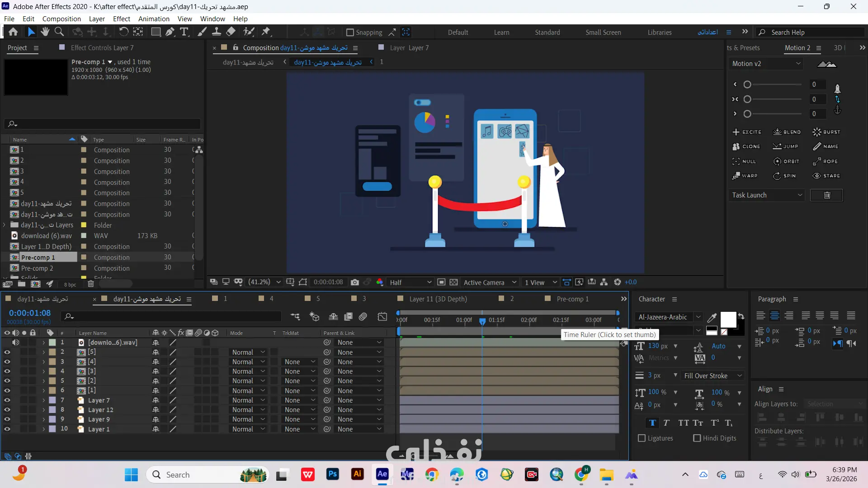Click the white fill color swatch
868x488 pixels.
coord(728,319)
